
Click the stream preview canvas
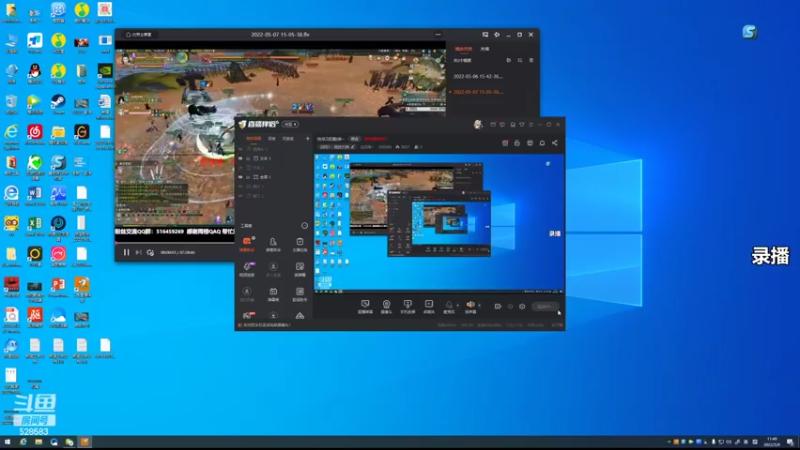[439, 223]
